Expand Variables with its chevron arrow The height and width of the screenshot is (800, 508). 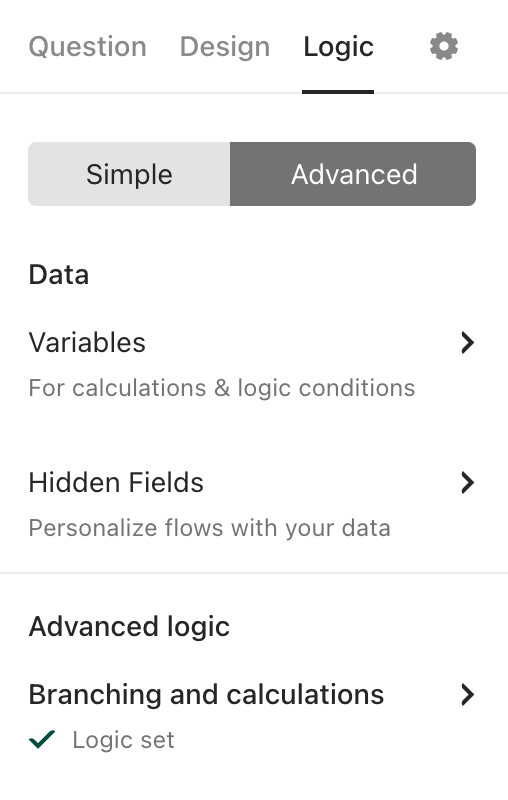click(467, 342)
